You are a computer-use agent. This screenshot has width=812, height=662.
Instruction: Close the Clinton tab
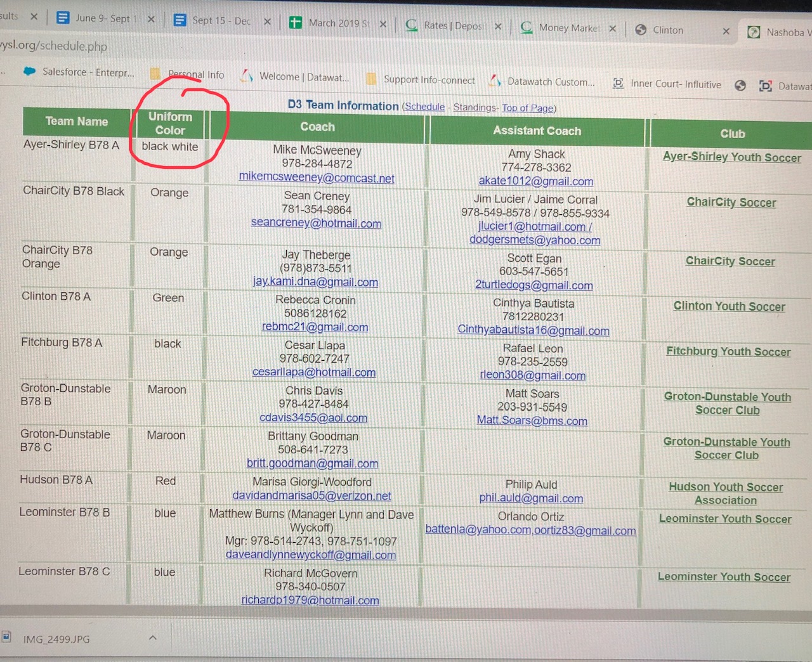[x=726, y=31]
